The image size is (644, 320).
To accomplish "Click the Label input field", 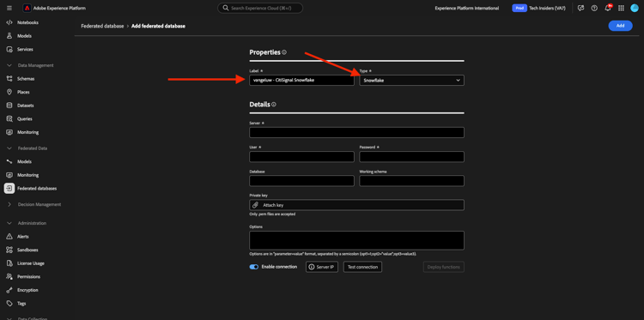I will tap(301, 81).
